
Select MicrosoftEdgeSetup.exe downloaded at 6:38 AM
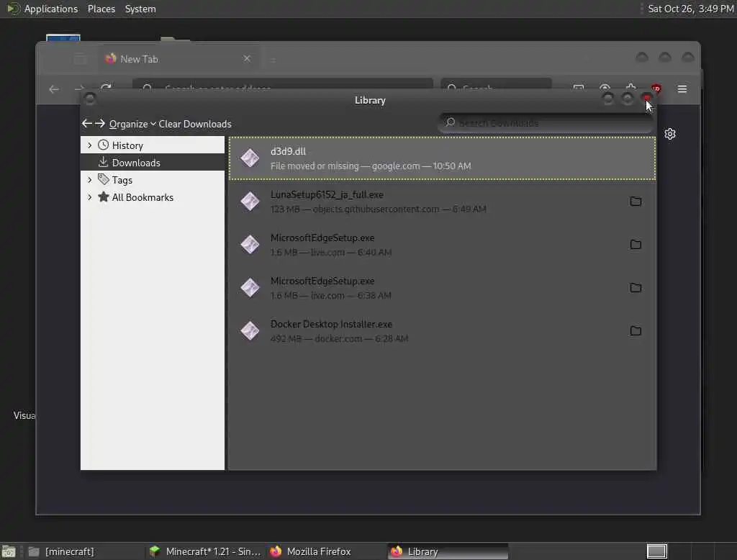tap(442, 288)
